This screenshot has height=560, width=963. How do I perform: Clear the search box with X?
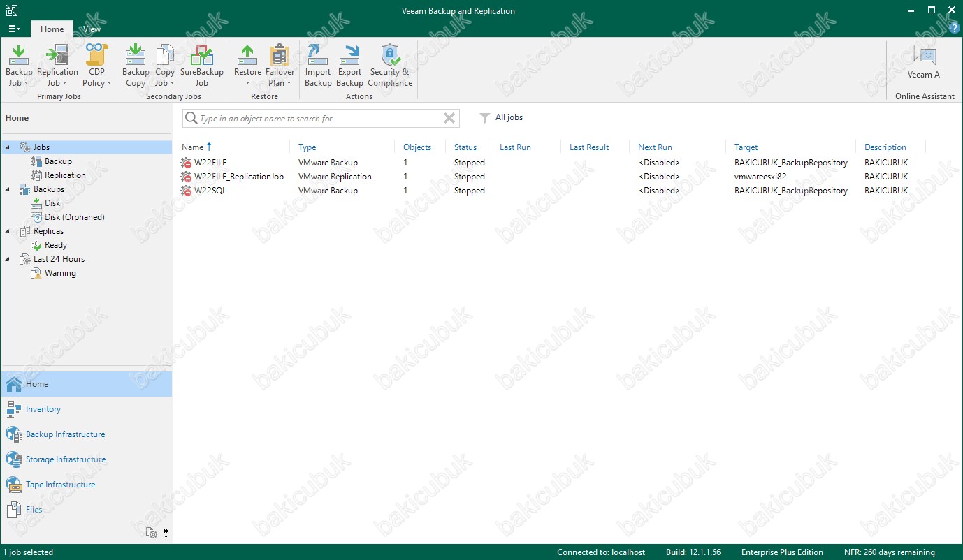point(449,118)
